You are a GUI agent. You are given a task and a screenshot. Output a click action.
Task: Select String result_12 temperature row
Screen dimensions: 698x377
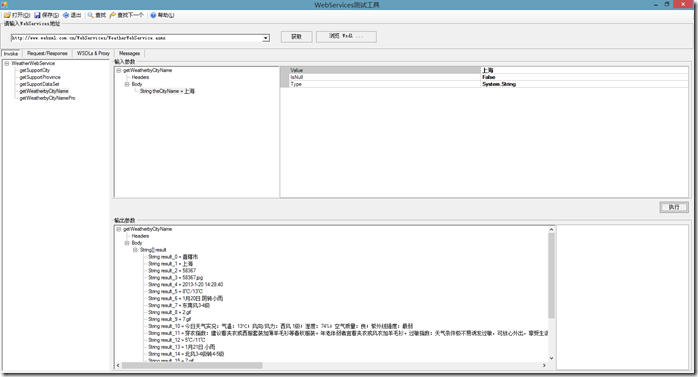[x=177, y=340]
